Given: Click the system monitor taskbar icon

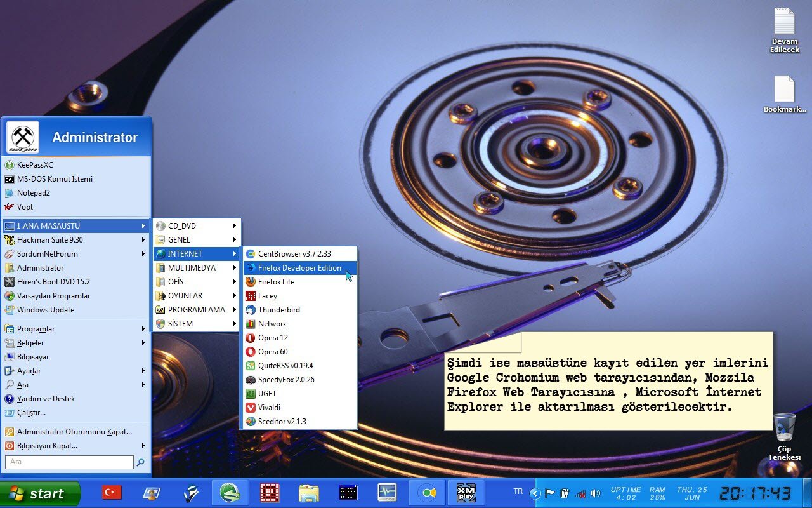Looking at the screenshot, I should coord(387,493).
